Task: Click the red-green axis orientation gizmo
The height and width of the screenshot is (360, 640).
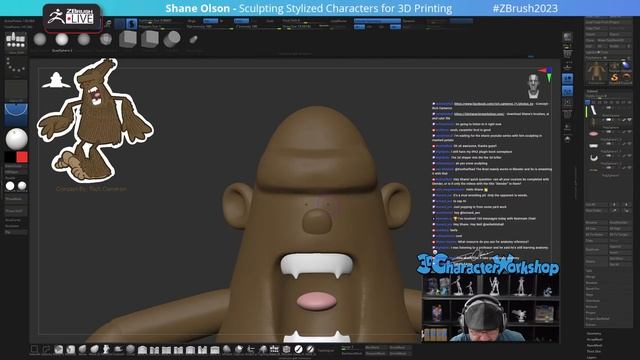Action: [x=547, y=74]
